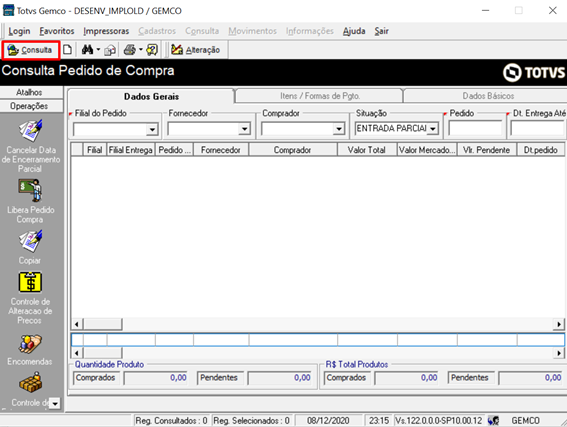Click the Consulta toolbar button
The height and width of the screenshot is (427, 567).
tap(30, 50)
